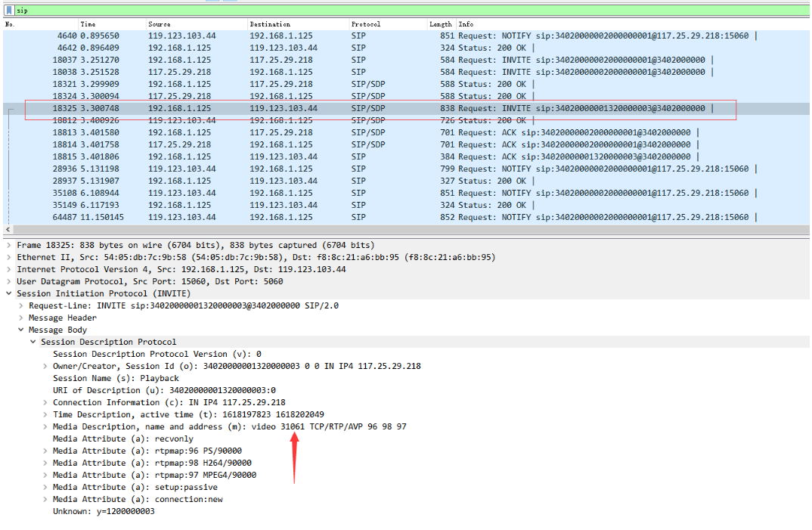This screenshot has width=812, height=530.
Task: Expand Media Description (m) video node
Action: point(45,426)
